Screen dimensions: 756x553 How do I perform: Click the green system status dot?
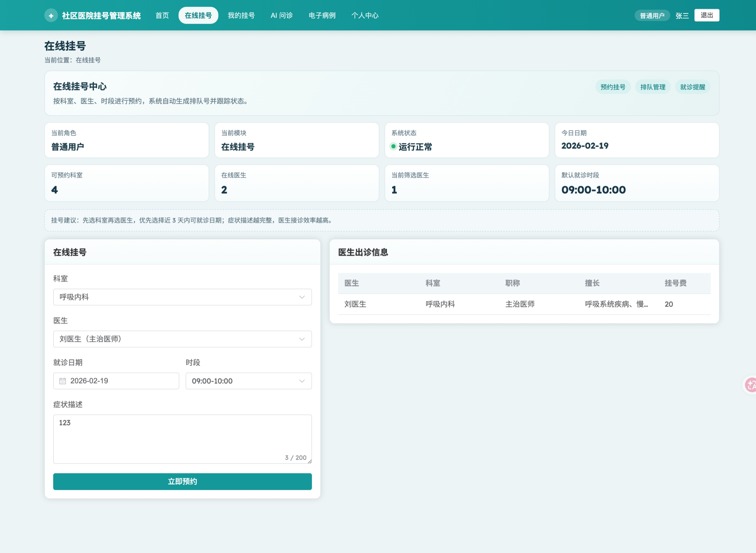393,146
